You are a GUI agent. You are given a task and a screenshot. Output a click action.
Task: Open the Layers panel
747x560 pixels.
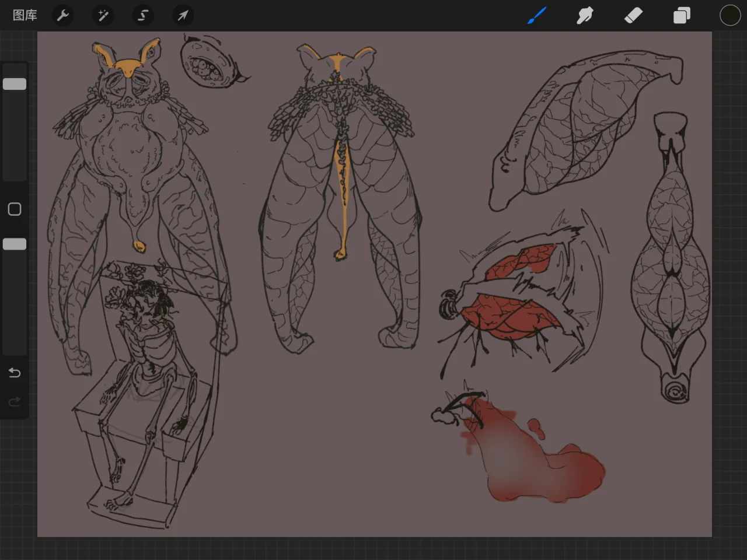tap(682, 15)
